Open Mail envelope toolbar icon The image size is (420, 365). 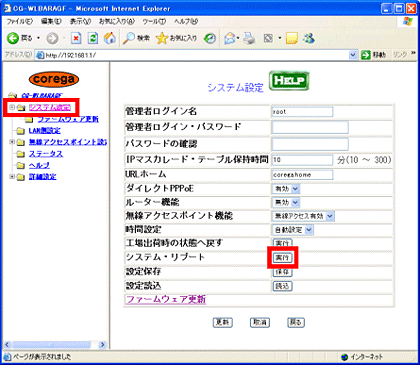pos(230,39)
